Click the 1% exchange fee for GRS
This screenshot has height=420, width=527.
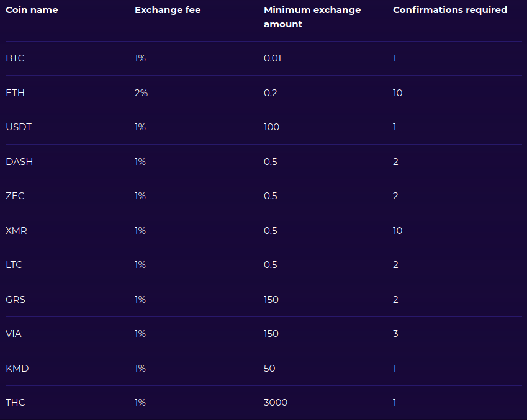coord(140,300)
